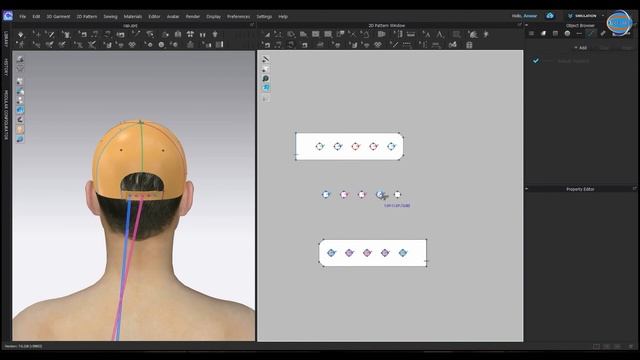The width and height of the screenshot is (640, 360).
Task: Open the LIBRARY side tab
Action: pos(6,40)
